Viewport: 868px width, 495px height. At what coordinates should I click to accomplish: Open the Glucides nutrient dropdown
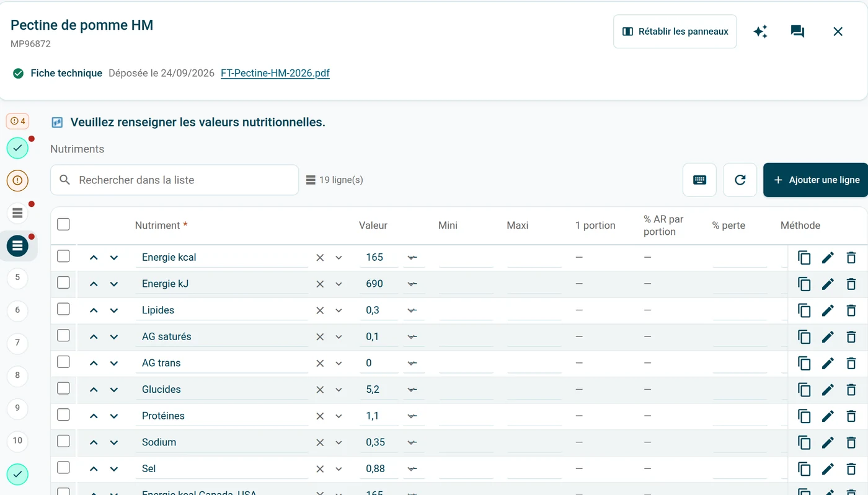point(339,390)
